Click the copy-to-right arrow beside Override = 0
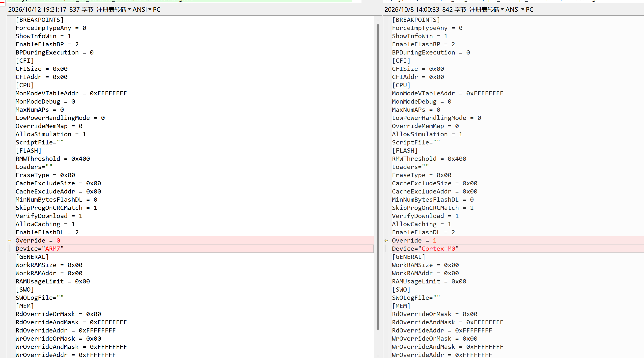The height and width of the screenshot is (358, 644). 10,241
